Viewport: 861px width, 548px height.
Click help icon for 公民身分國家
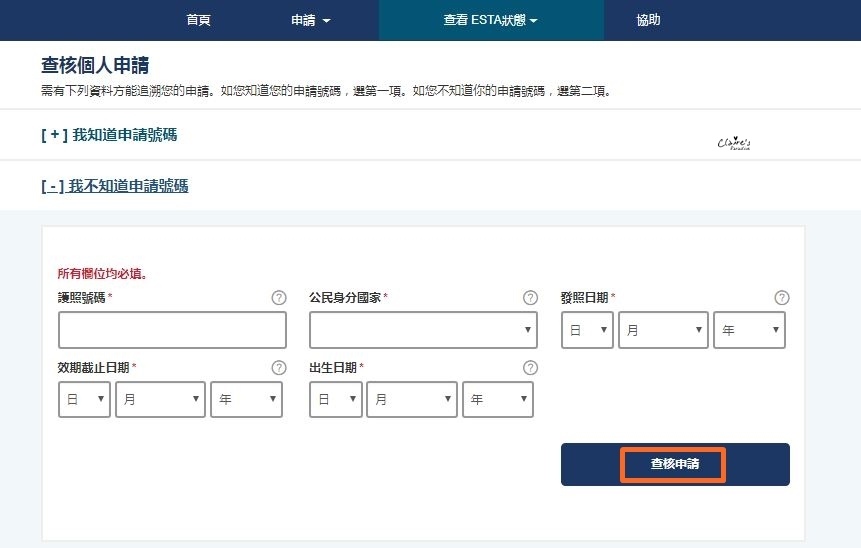coord(530,298)
